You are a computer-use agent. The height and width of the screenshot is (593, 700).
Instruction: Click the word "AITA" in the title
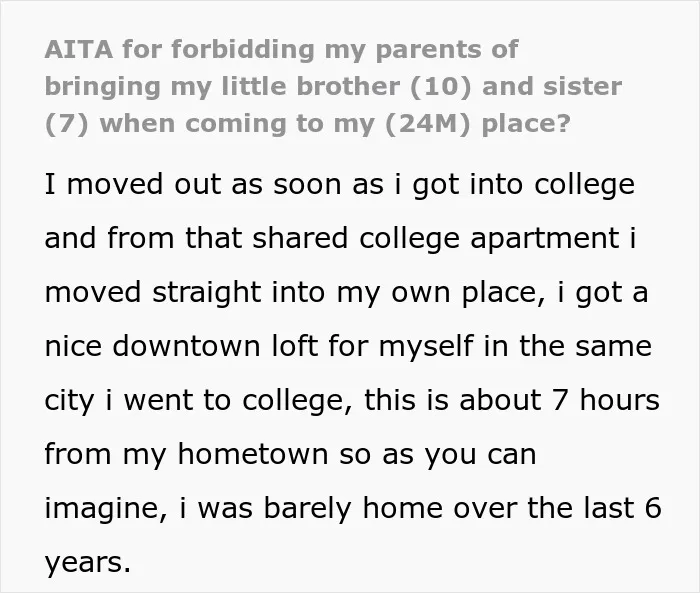pos(79,49)
